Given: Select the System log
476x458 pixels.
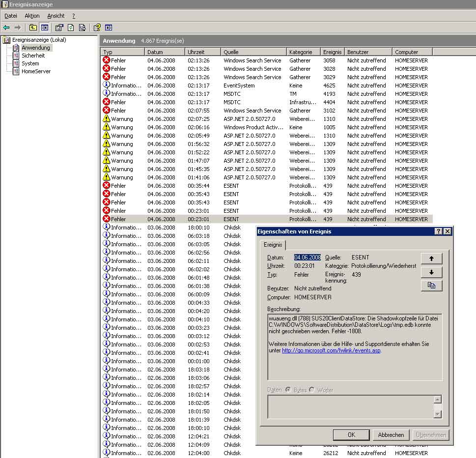Looking at the screenshot, I should click(30, 63).
